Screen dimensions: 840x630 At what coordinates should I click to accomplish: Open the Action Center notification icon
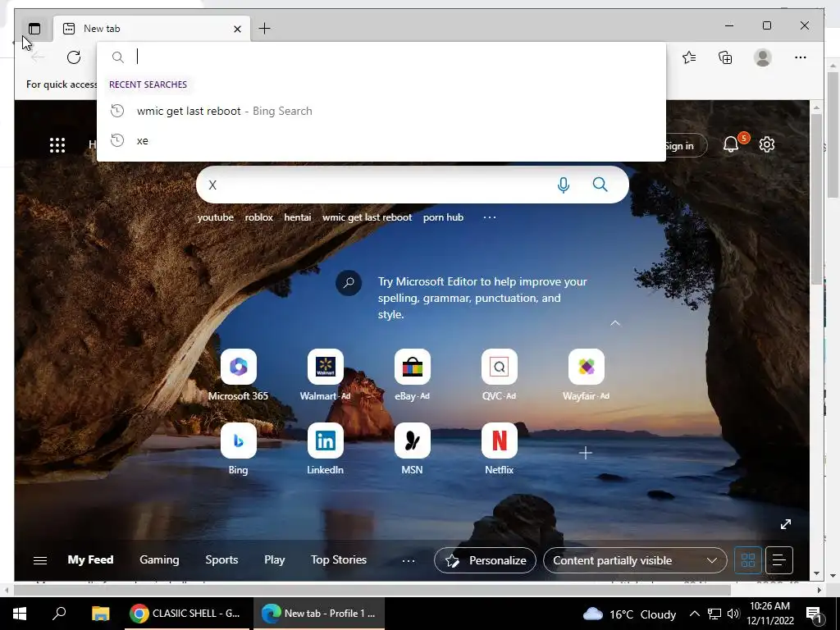(814, 614)
